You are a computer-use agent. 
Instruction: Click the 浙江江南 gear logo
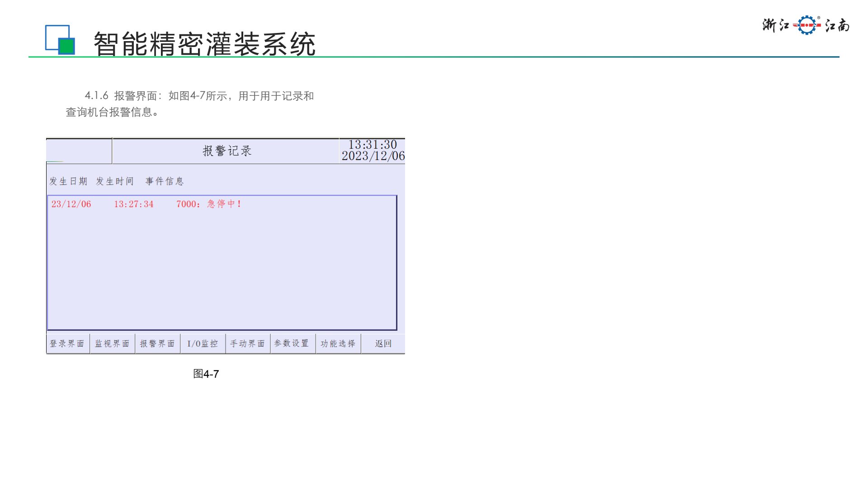[x=807, y=25]
